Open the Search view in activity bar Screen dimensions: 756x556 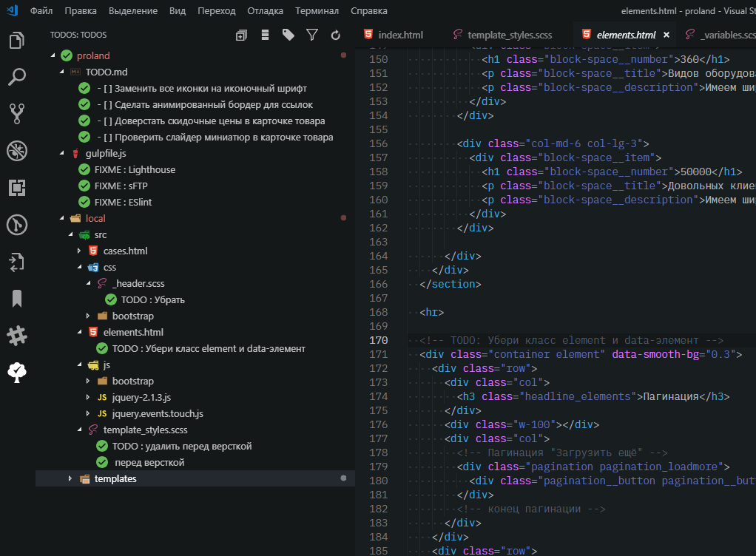[17, 77]
